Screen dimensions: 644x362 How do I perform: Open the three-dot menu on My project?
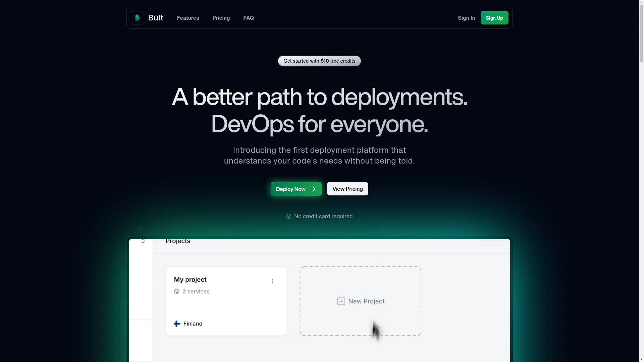tap(272, 281)
